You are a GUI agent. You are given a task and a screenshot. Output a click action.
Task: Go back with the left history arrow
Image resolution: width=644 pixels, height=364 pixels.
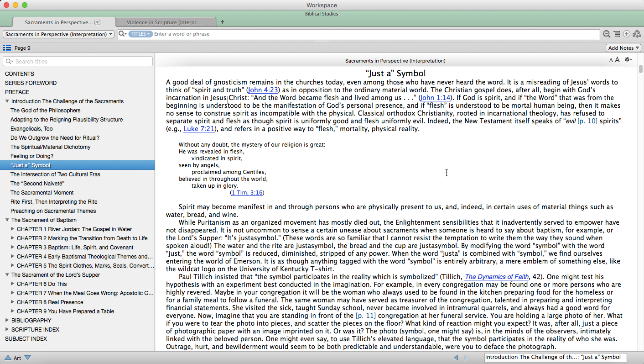click(x=456, y=358)
